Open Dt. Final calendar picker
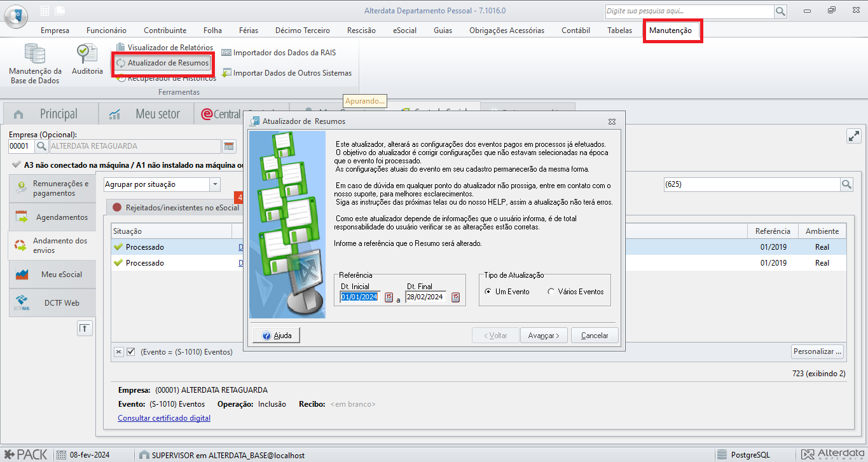868x462 pixels. click(455, 297)
